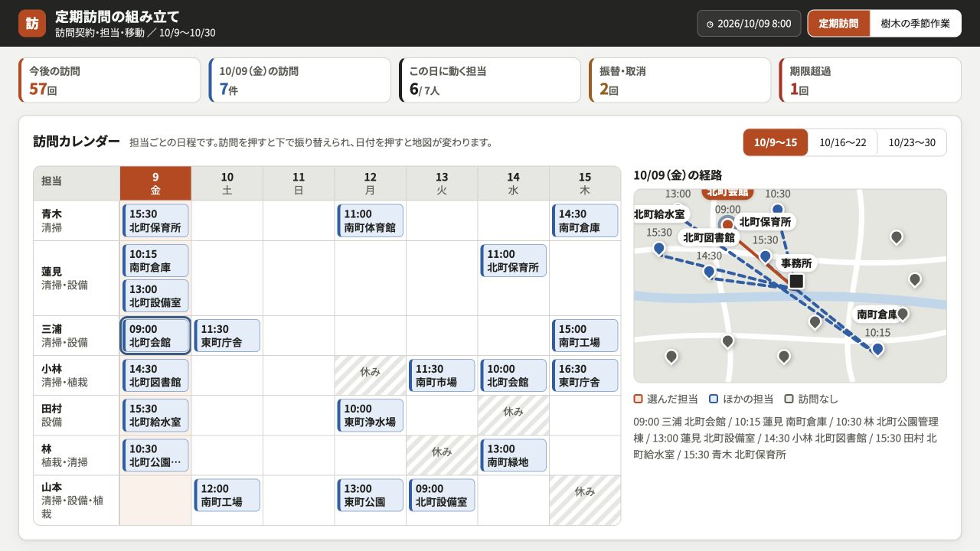Open 山本's 09:00 北町設備室 visit

(442, 494)
